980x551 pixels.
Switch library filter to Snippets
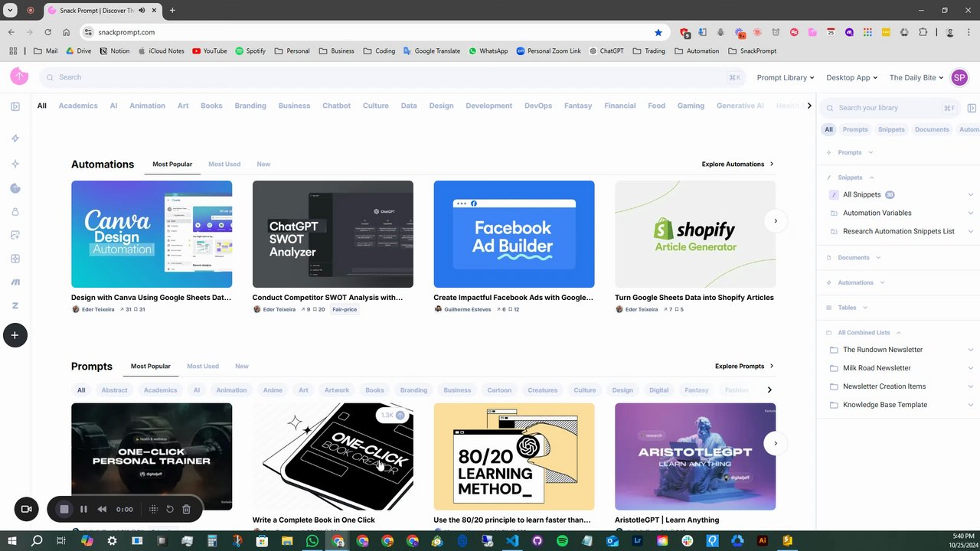891,129
